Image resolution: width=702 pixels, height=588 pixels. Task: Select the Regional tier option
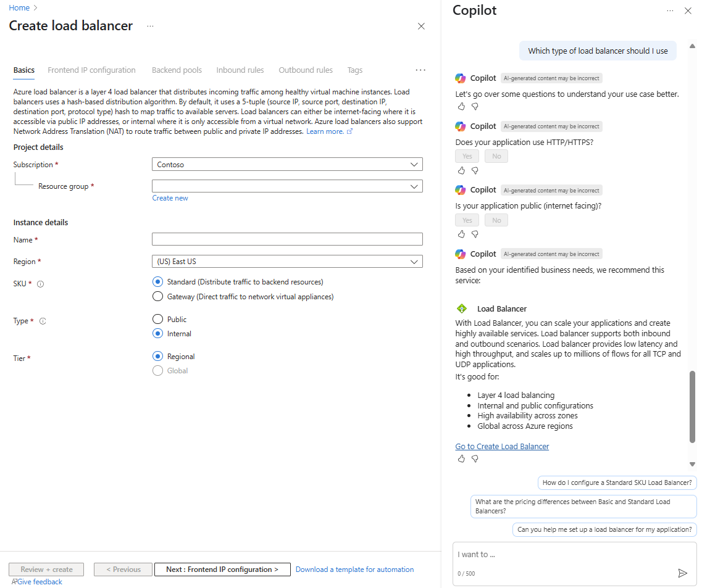pyautogui.click(x=157, y=357)
